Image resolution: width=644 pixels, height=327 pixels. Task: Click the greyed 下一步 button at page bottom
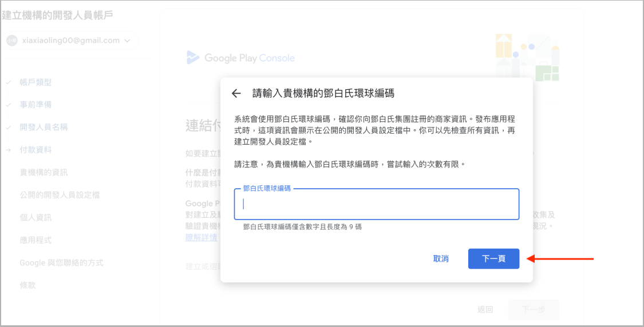[534, 310]
